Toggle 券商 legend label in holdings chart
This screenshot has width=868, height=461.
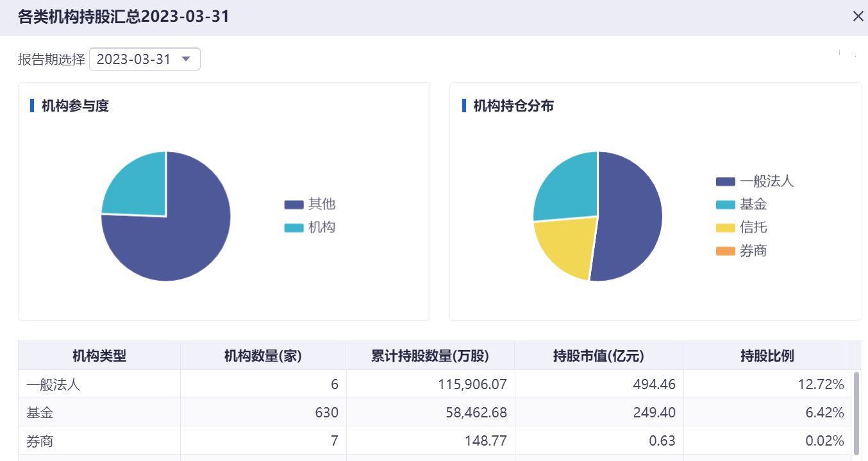[753, 250]
